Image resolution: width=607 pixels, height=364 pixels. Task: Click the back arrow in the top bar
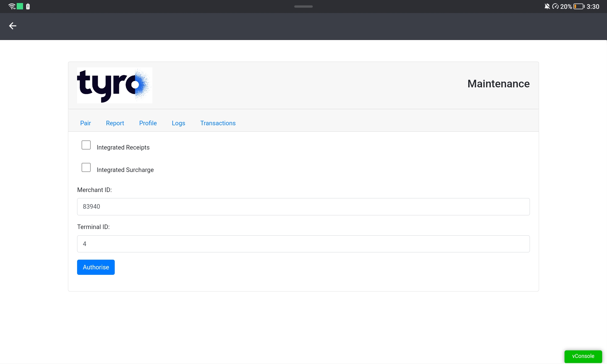tap(13, 26)
